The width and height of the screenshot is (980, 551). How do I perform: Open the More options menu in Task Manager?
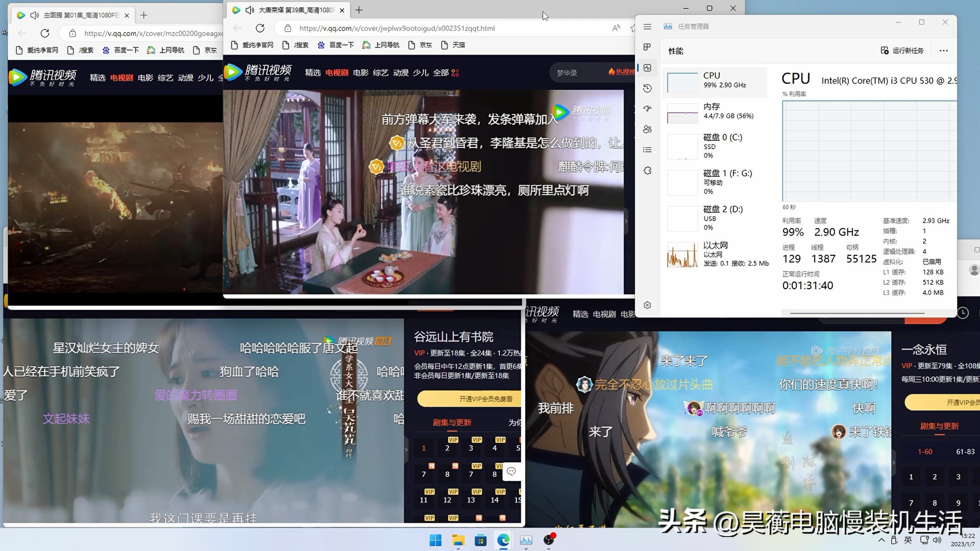click(943, 50)
